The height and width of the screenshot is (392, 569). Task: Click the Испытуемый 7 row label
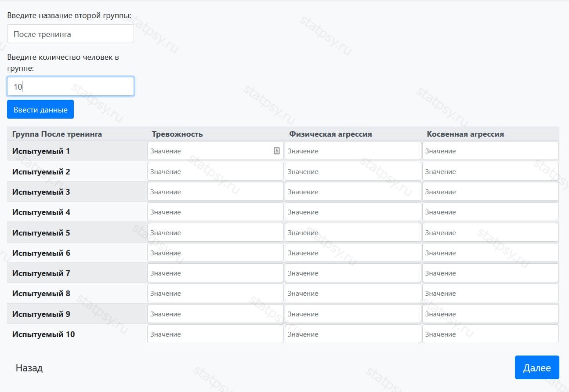[x=41, y=273]
